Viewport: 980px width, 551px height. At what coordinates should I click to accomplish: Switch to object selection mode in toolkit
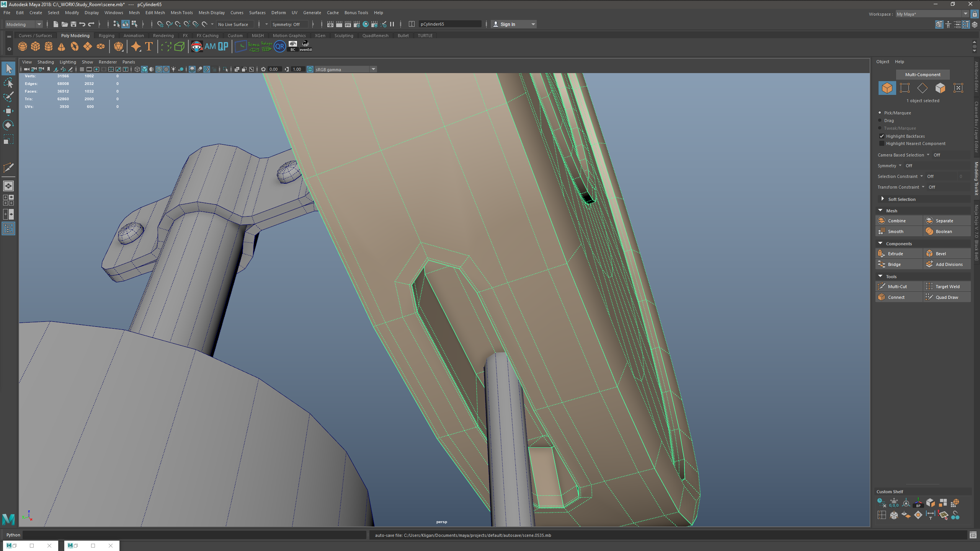coord(887,88)
